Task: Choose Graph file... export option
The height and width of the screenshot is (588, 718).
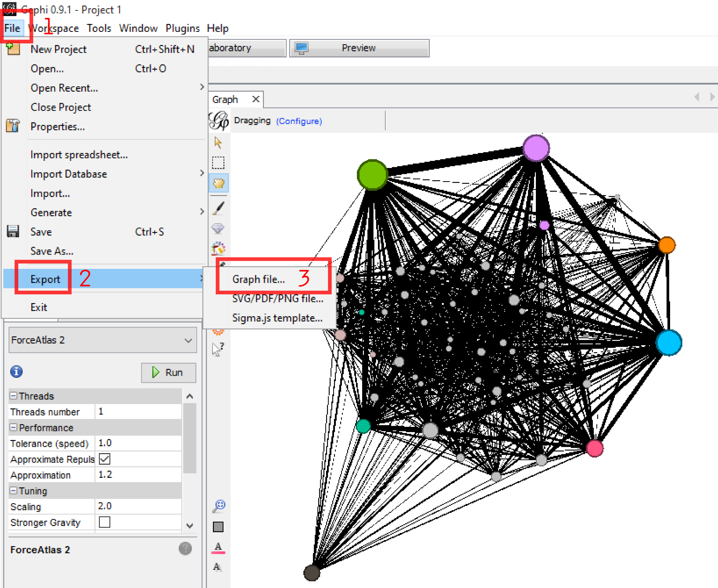Action: 270,279
